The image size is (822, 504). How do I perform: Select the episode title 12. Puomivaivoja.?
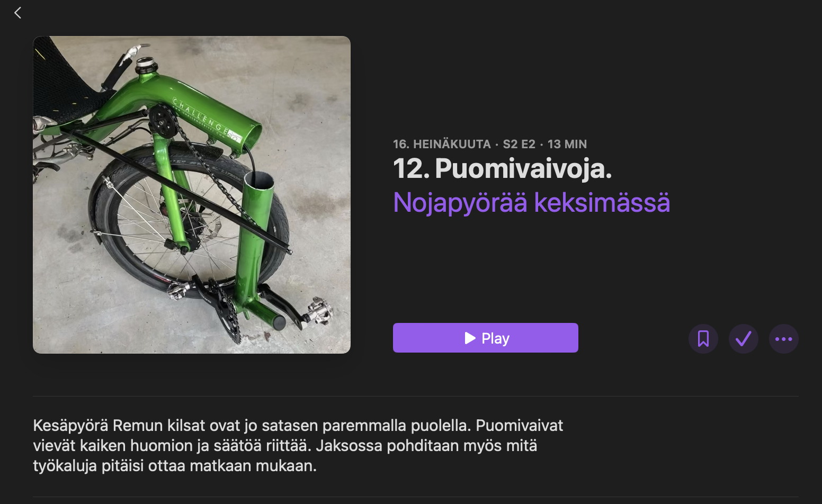[x=502, y=168]
